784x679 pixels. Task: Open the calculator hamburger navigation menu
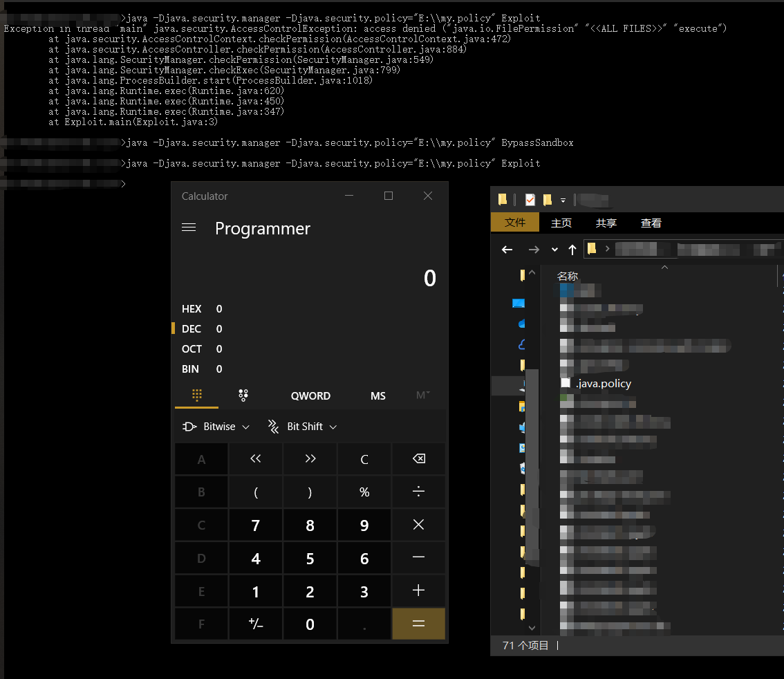[x=189, y=228]
